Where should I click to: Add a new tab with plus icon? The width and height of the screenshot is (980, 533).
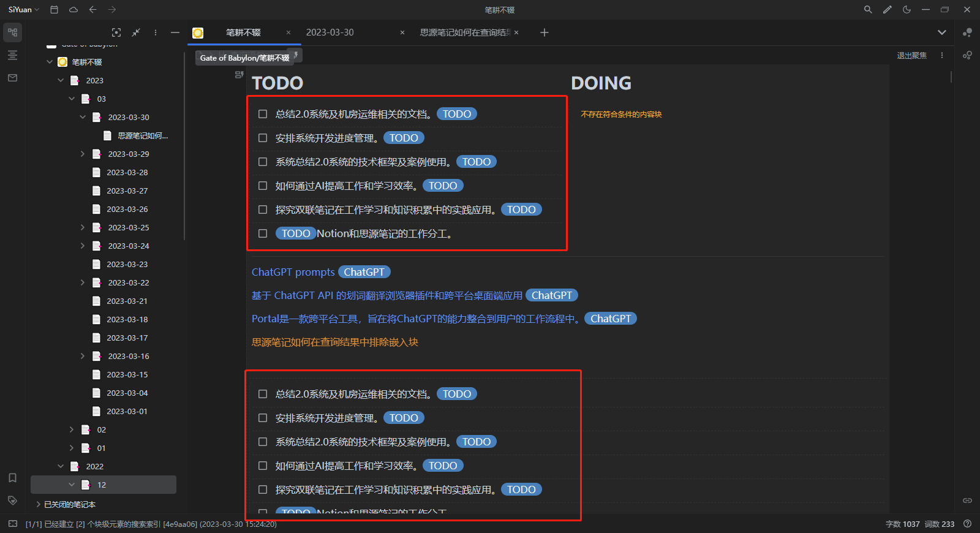(544, 32)
